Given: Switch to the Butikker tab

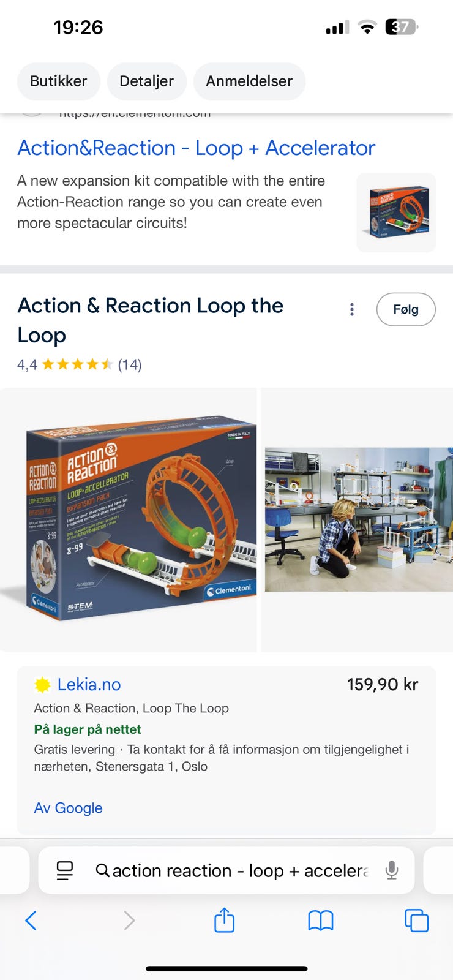Looking at the screenshot, I should pos(58,81).
